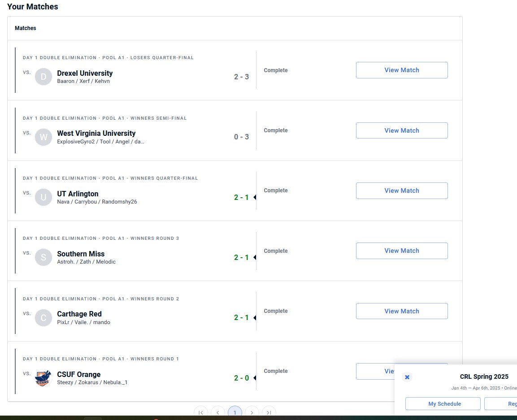Click roster text starting 'ExplosiveGyro2 / Tool'

[x=100, y=142]
